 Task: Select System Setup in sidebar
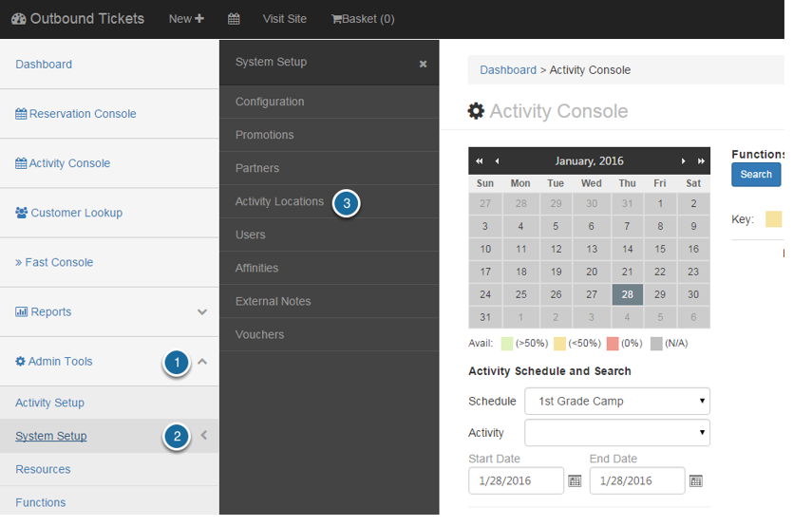(50, 436)
